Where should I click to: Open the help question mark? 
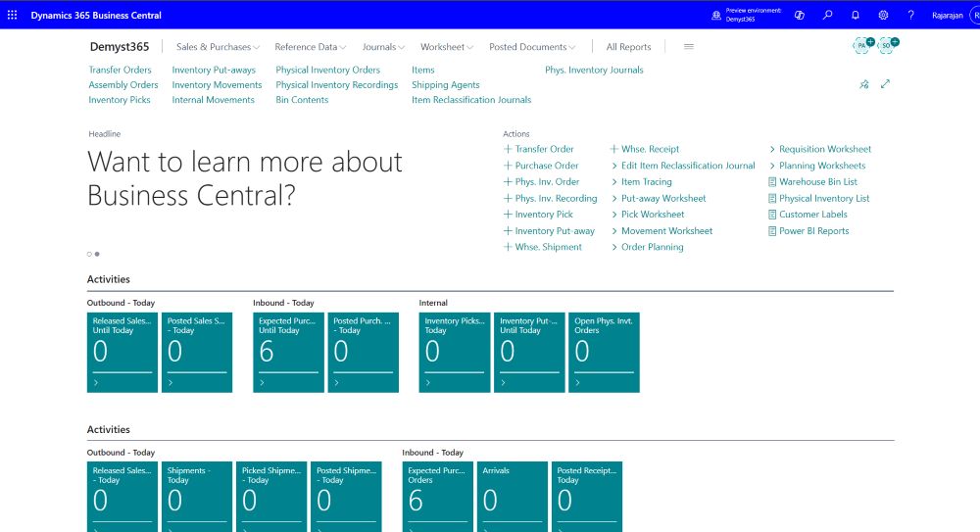910,15
